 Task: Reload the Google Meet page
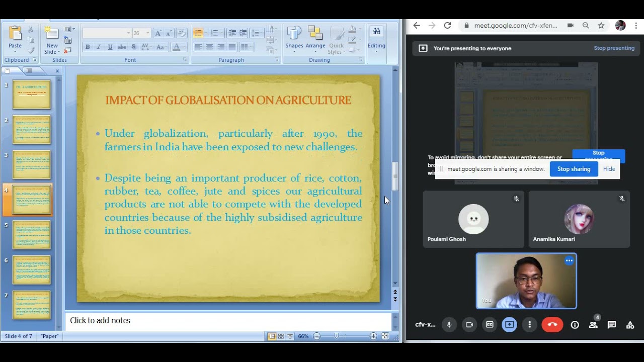pyautogui.click(x=447, y=25)
